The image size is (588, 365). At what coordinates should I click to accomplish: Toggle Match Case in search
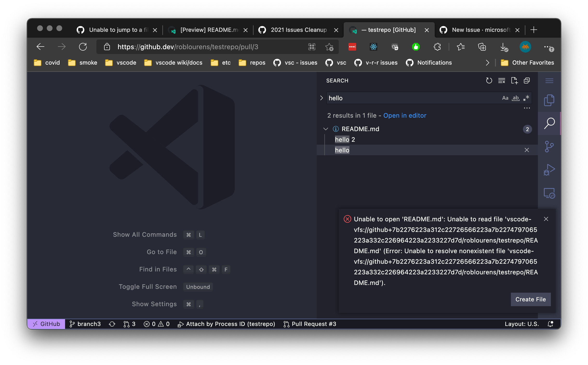(x=505, y=98)
